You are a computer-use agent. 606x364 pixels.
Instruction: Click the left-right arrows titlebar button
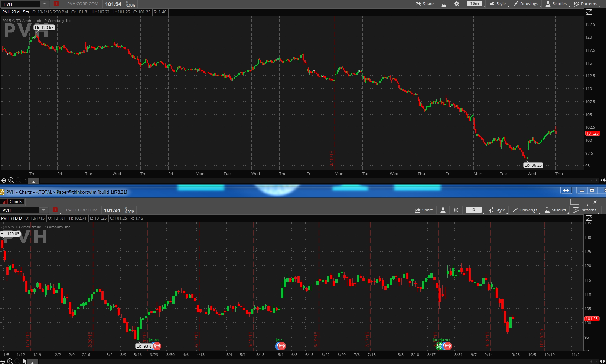[x=566, y=190]
